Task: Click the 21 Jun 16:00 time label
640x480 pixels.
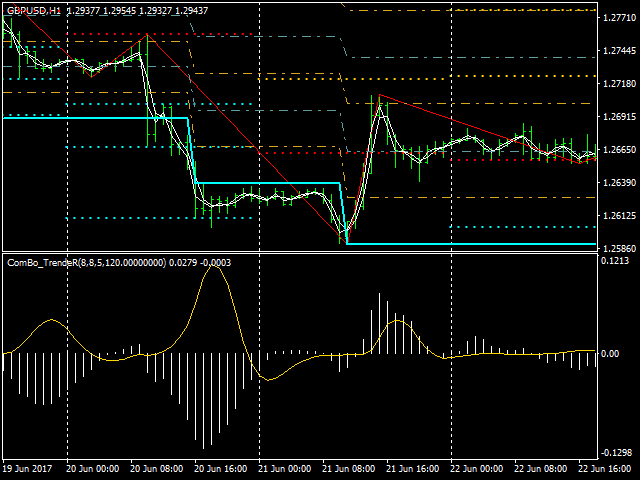Action: coord(413,469)
